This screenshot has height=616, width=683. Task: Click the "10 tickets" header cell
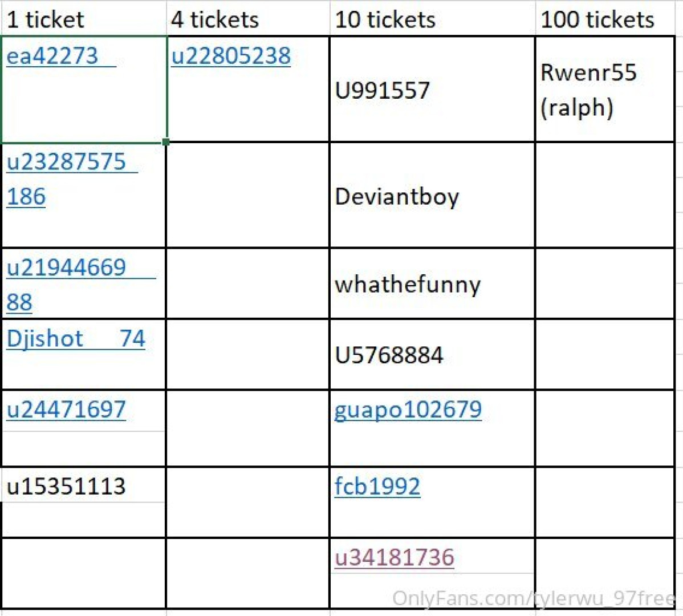pyautogui.click(x=432, y=19)
